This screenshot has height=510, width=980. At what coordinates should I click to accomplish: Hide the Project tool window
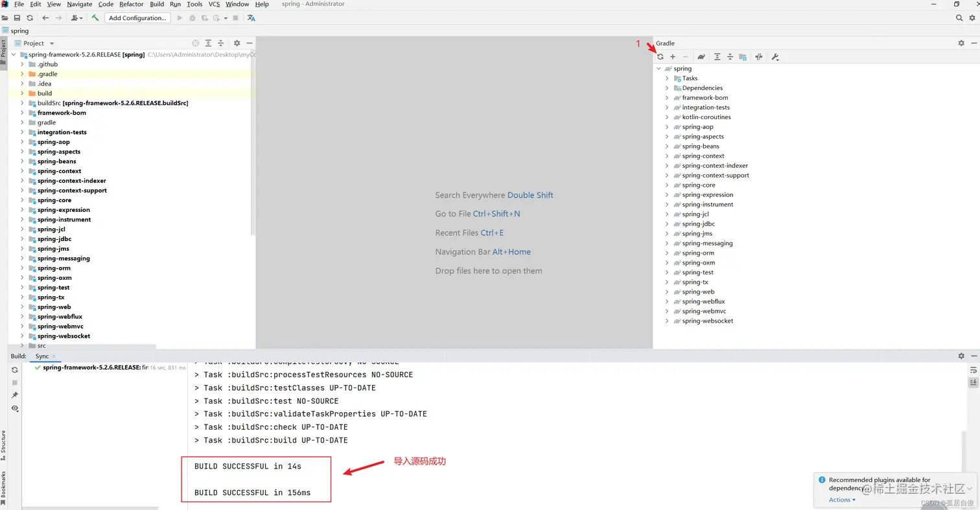249,43
